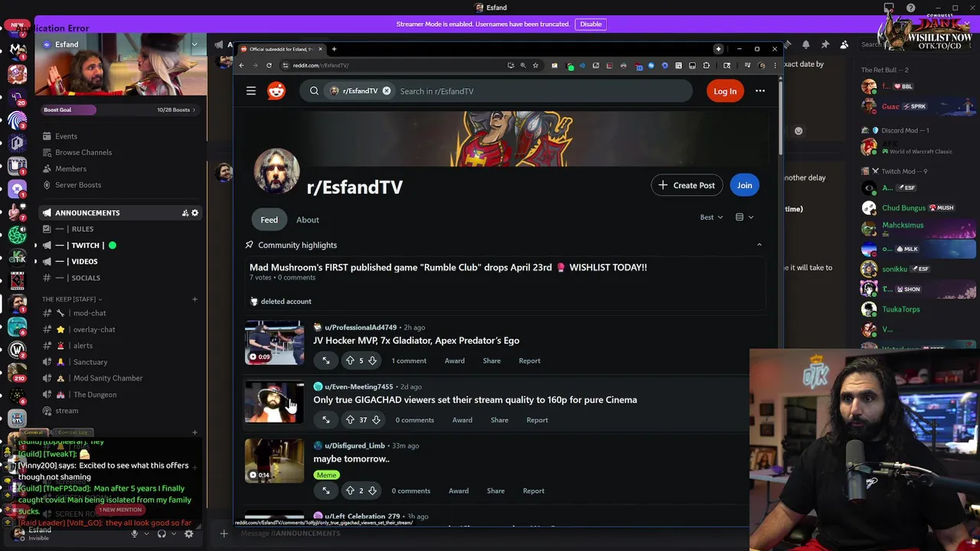Click the Boost Goal progress bar
This screenshot has width=980, height=551.
(121, 109)
